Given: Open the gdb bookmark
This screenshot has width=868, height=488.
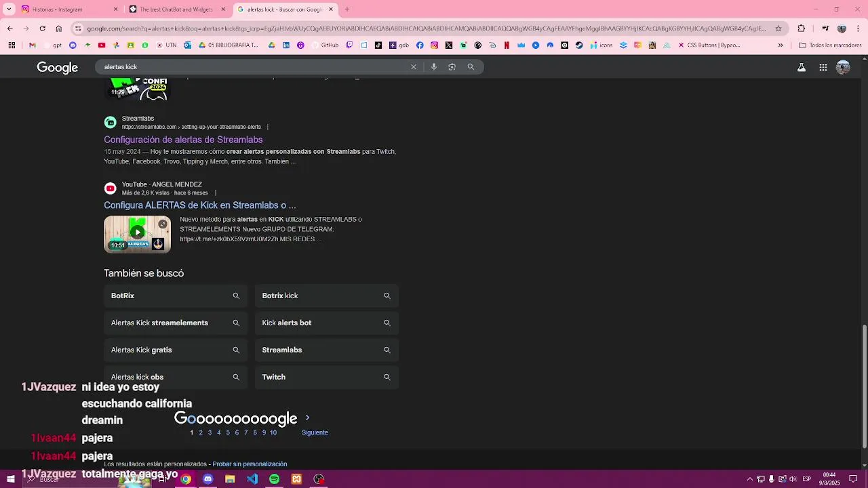Looking at the screenshot, I should click(x=399, y=45).
